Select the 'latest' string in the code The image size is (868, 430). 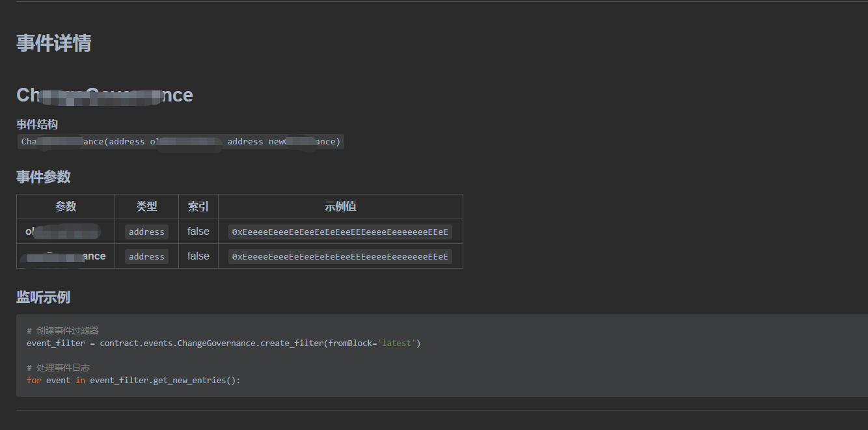pos(397,343)
